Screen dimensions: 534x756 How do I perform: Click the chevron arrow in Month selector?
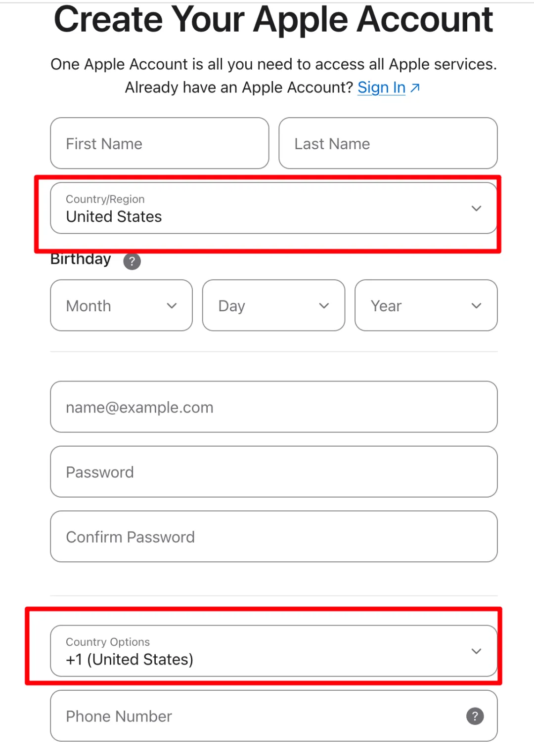coord(172,306)
